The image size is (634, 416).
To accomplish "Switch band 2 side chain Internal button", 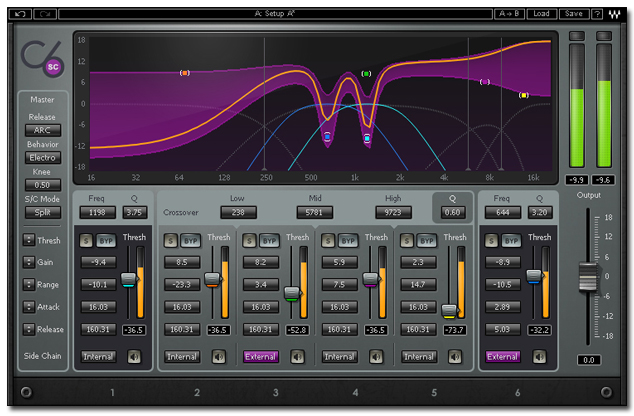I will (182, 357).
